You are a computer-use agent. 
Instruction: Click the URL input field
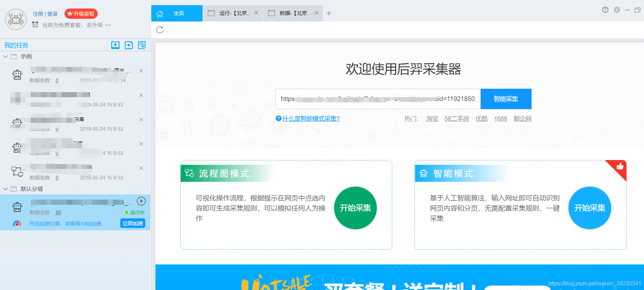pos(378,99)
